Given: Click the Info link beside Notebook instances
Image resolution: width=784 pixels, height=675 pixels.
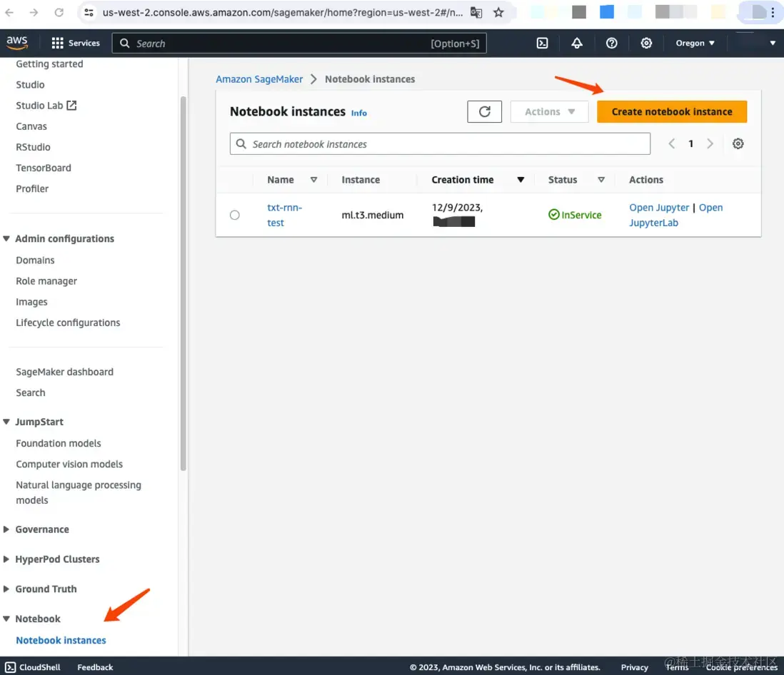Looking at the screenshot, I should (358, 113).
